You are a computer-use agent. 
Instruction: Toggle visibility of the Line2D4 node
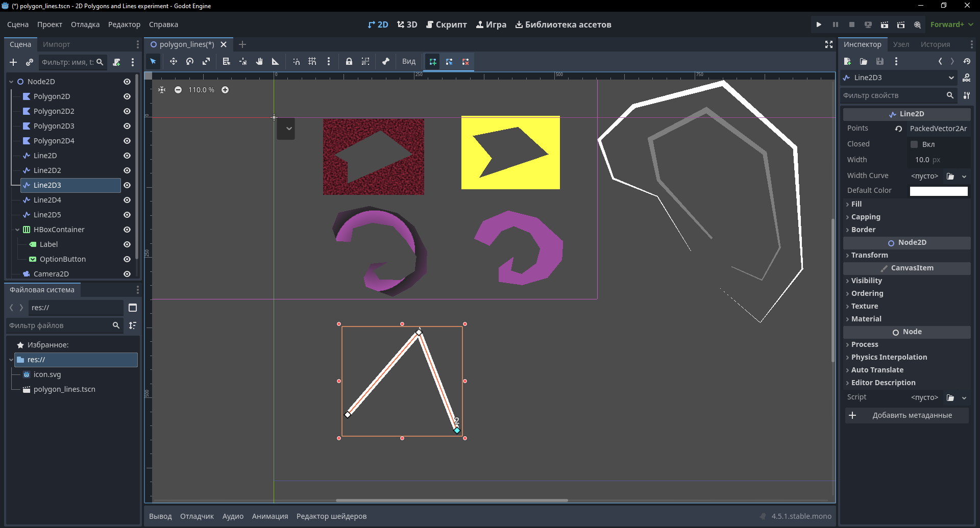127,200
